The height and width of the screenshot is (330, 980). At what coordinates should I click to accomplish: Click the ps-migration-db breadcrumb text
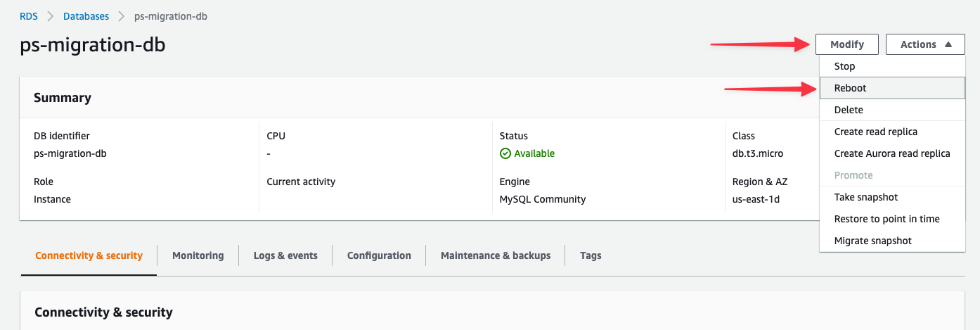[171, 16]
